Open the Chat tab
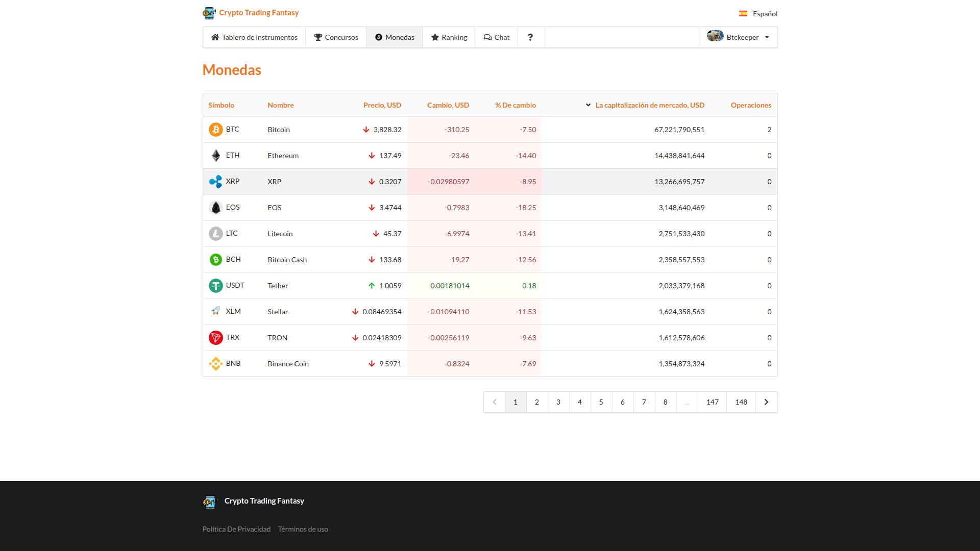 (x=496, y=37)
